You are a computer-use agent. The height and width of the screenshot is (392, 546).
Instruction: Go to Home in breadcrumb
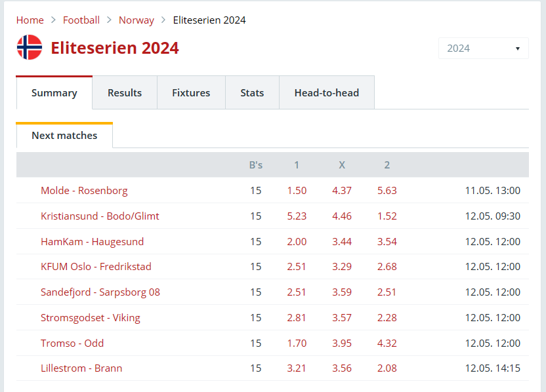tap(30, 20)
